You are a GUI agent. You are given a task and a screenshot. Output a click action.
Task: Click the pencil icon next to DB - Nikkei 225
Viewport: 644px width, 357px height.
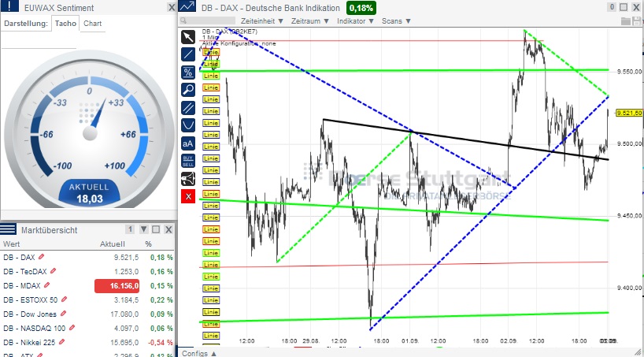61,342
